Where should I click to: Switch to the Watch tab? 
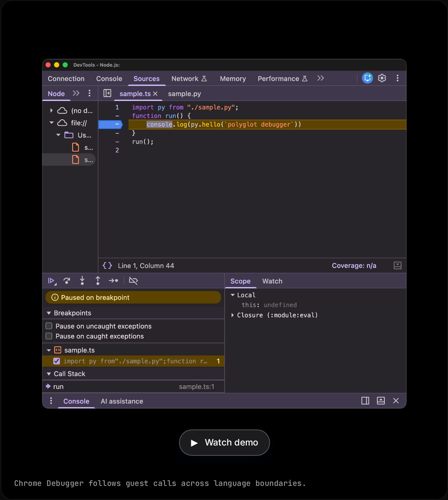272,281
